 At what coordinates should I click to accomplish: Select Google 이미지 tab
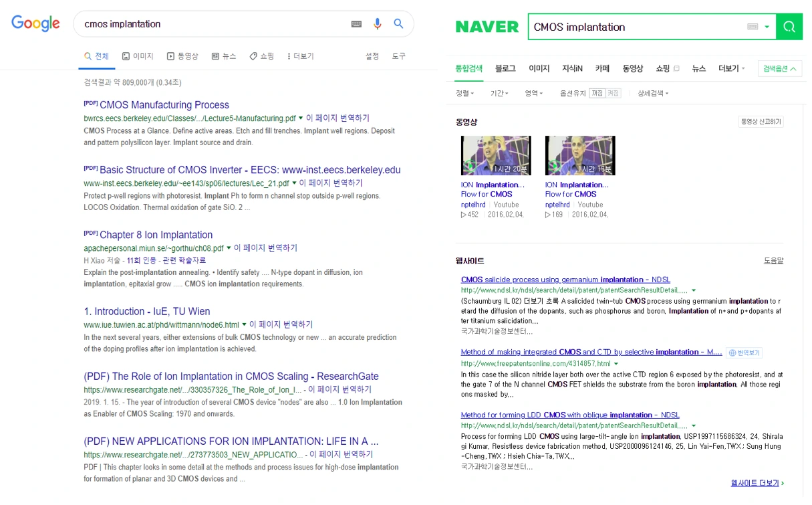pyautogui.click(x=138, y=56)
